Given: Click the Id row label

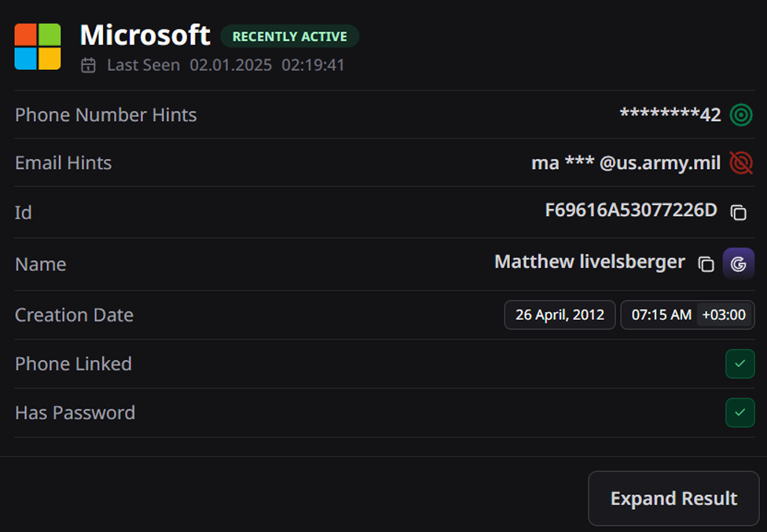Looking at the screenshot, I should [24, 213].
